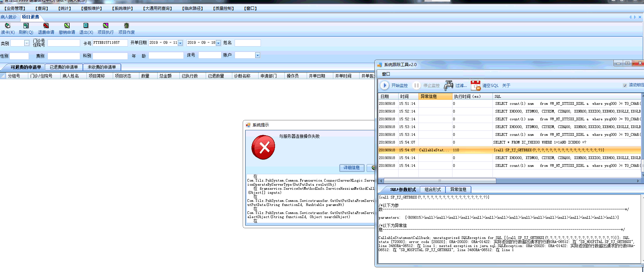
Task: Open the 过滤... filter faucet icon
Action: (x=448, y=86)
